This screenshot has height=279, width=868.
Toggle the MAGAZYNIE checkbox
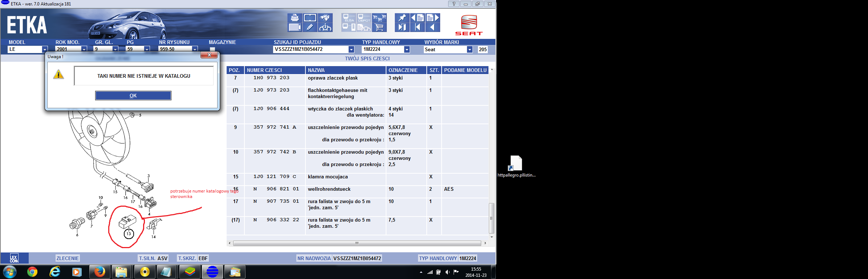point(212,49)
